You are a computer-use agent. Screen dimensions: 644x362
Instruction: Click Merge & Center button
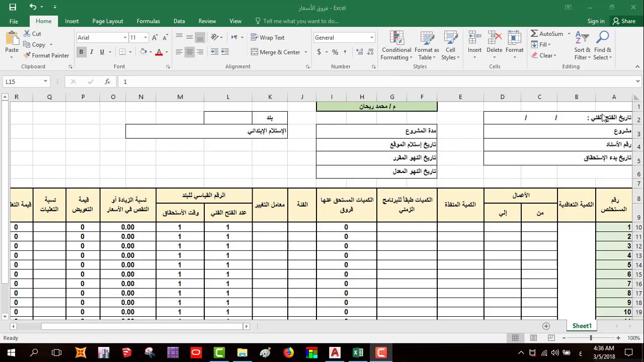point(276,52)
